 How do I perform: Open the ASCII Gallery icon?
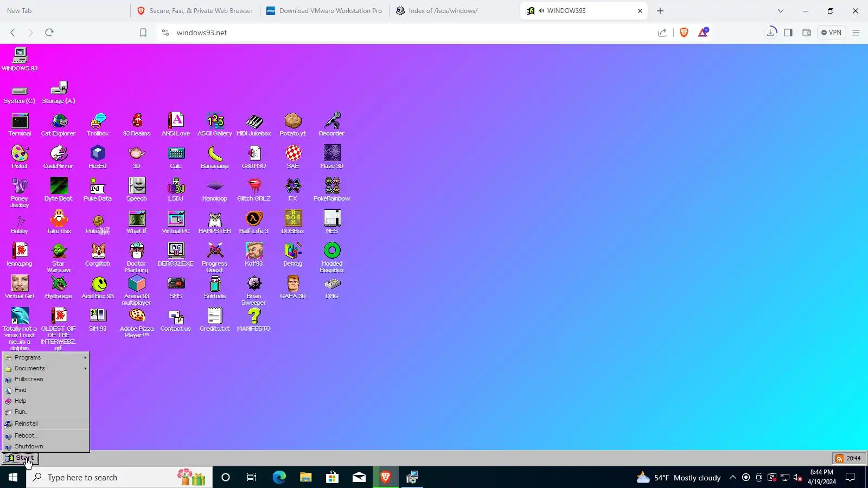[215, 125]
